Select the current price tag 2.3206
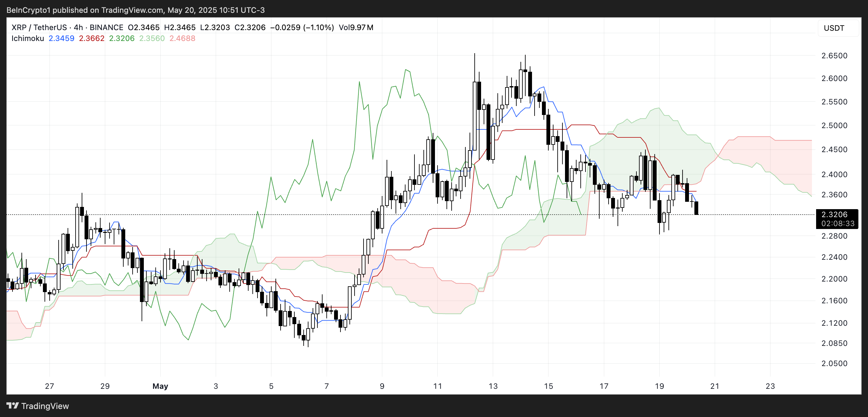This screenshot has height=417, width=868. [835, 214]
